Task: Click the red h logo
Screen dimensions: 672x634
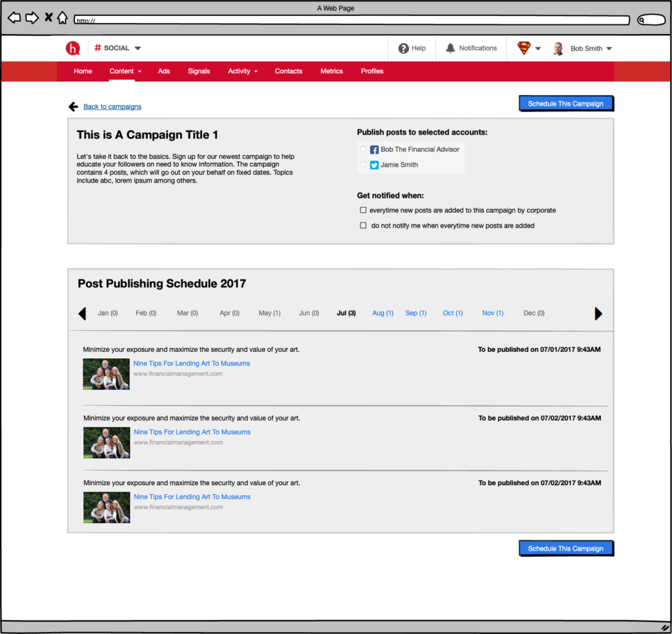Action: point(73,48)
